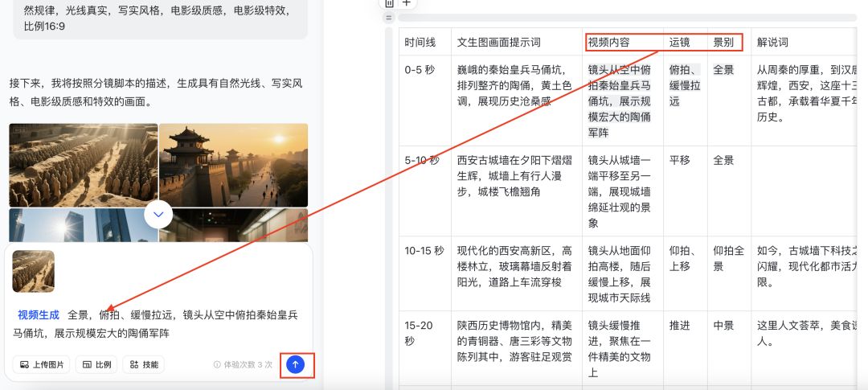Click the cell starting with 镜头缓慢推进

click(623, 348)
